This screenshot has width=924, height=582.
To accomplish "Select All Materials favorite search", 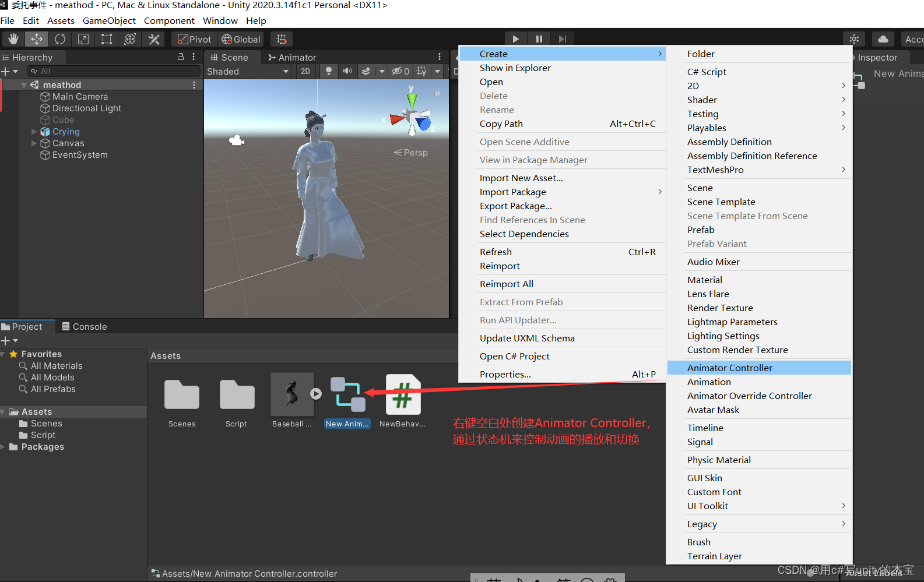I will 51,366.
